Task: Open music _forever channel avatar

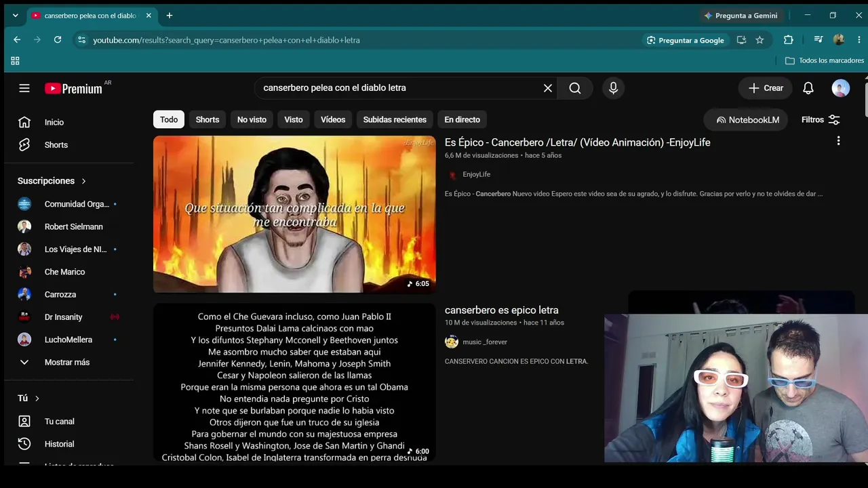Action: 452,342
